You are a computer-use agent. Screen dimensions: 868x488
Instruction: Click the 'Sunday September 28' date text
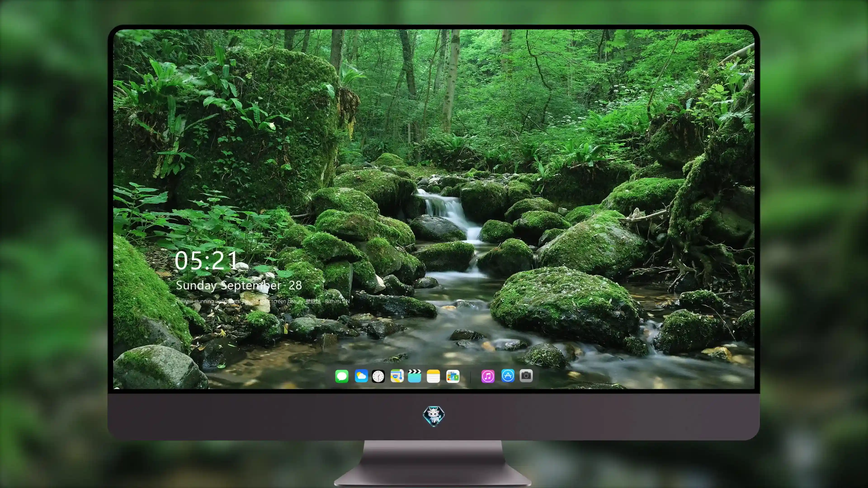[x=239, y=286]
